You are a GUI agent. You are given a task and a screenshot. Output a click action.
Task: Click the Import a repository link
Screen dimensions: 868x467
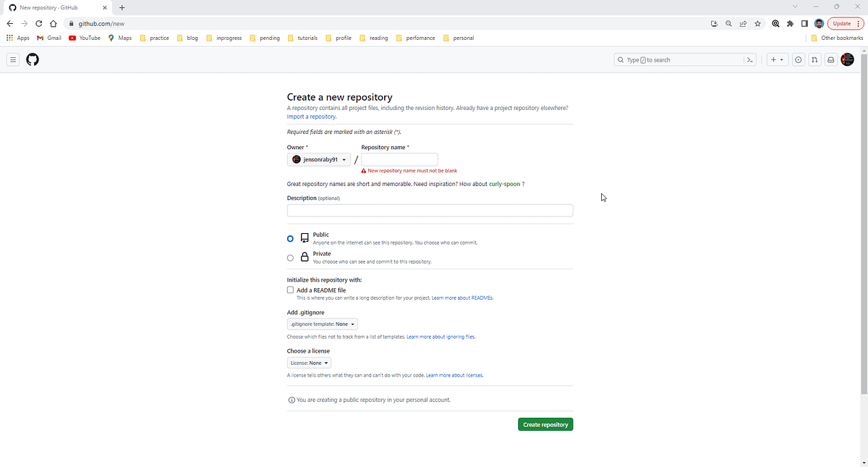(310, 116)
